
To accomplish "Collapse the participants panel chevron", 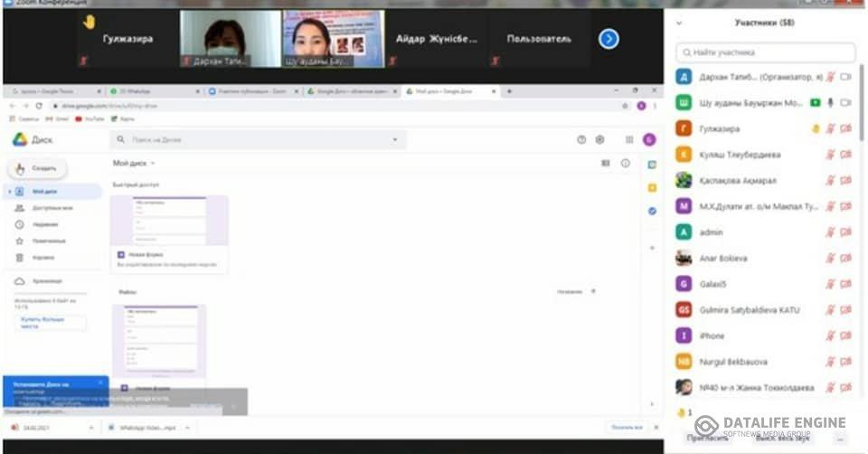I will [679, 23].
